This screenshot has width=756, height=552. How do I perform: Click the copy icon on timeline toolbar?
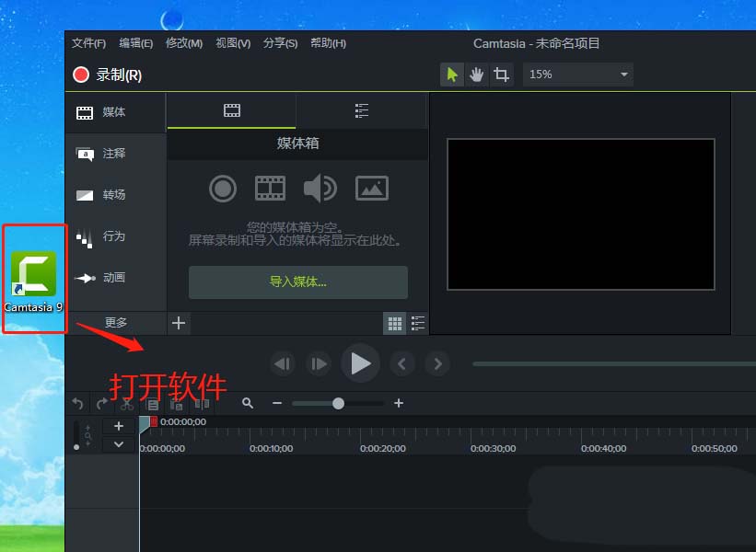152,404
